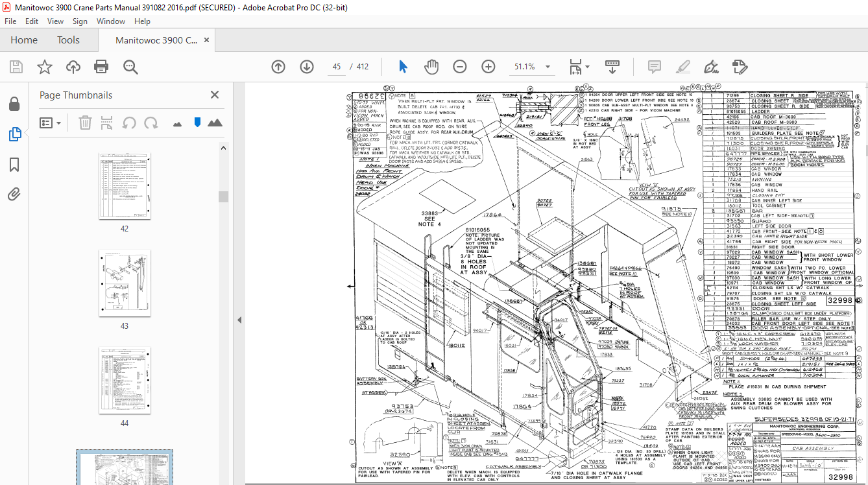Click the thumbnails panel scrollbar thumb

(x=223, y=196)
